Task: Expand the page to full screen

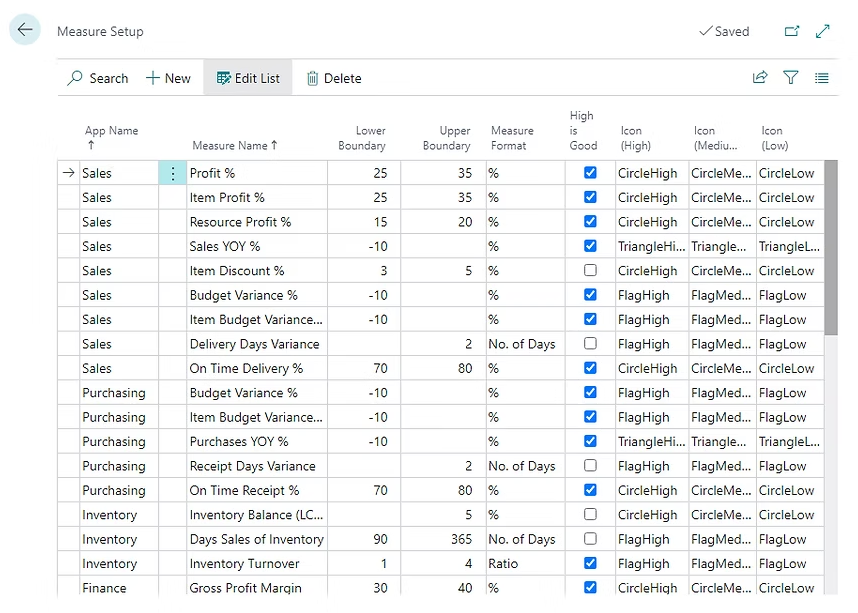Action: (x=823, y=31)
